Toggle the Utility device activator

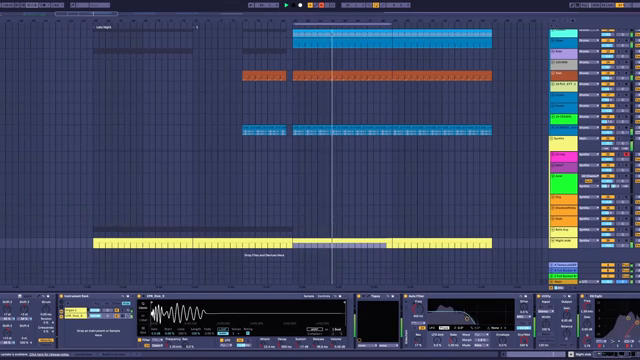coord(538,296)
